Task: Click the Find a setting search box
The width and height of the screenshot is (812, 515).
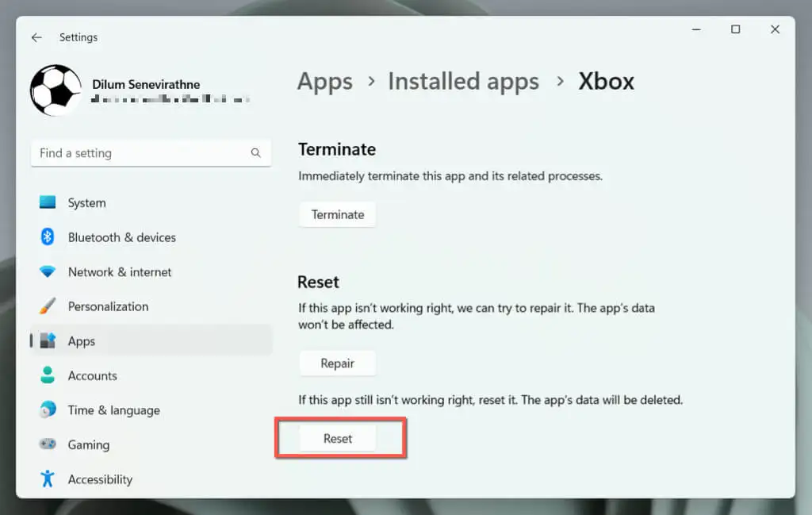Action: click(151, 153)
